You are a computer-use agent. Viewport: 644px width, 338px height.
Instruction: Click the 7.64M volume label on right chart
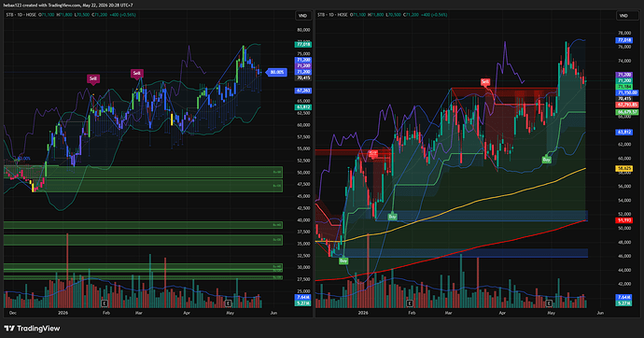click(623, 297)
